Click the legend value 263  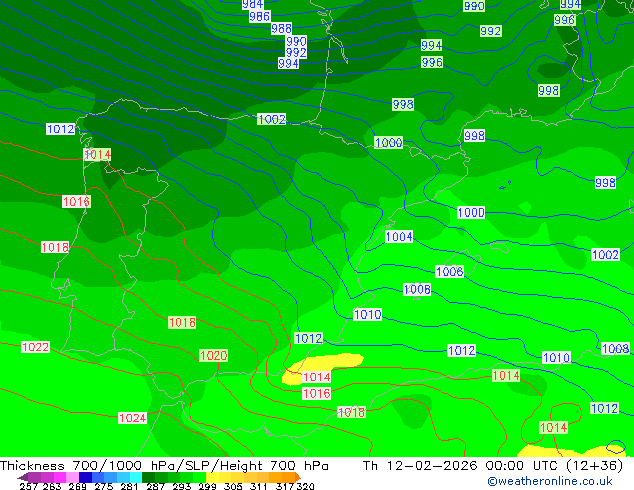coord(52,486)
